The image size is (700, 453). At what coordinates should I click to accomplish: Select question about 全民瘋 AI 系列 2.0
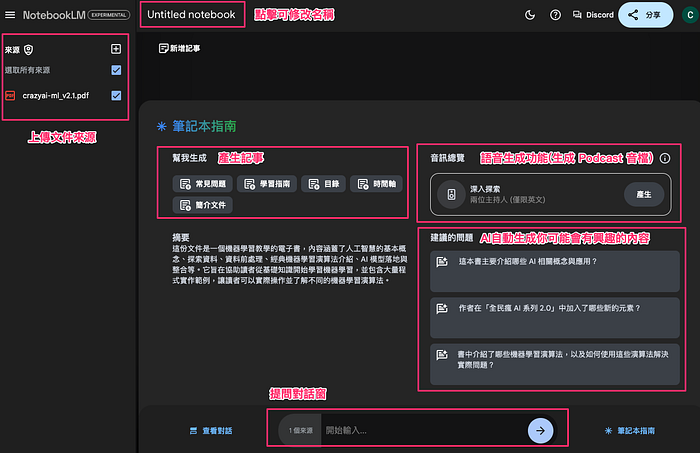[x=555, y=317]
